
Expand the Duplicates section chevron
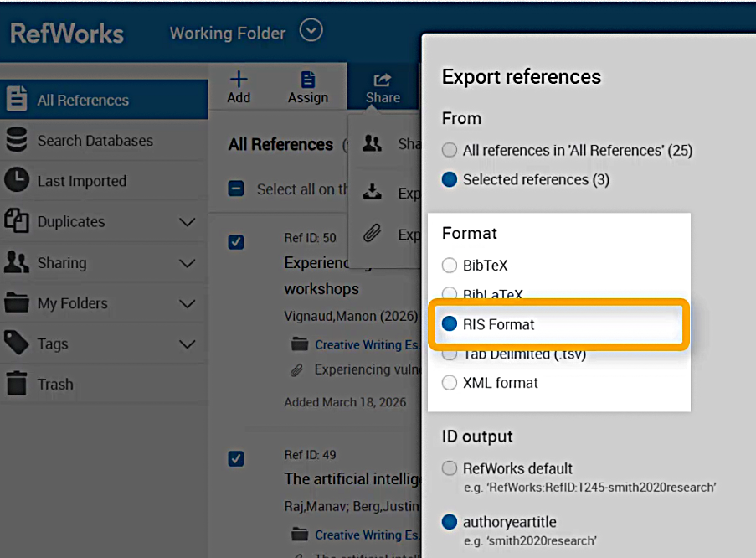tap(188, 222)
